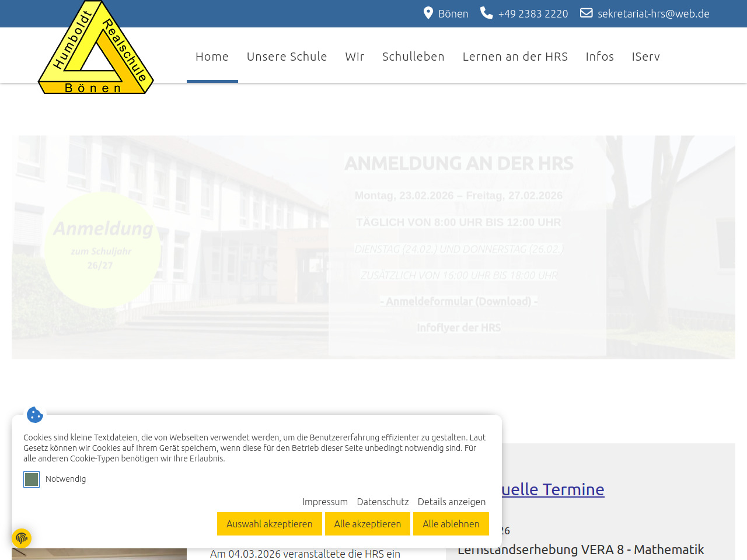Open the Datenschutz link

click(382, 502)
